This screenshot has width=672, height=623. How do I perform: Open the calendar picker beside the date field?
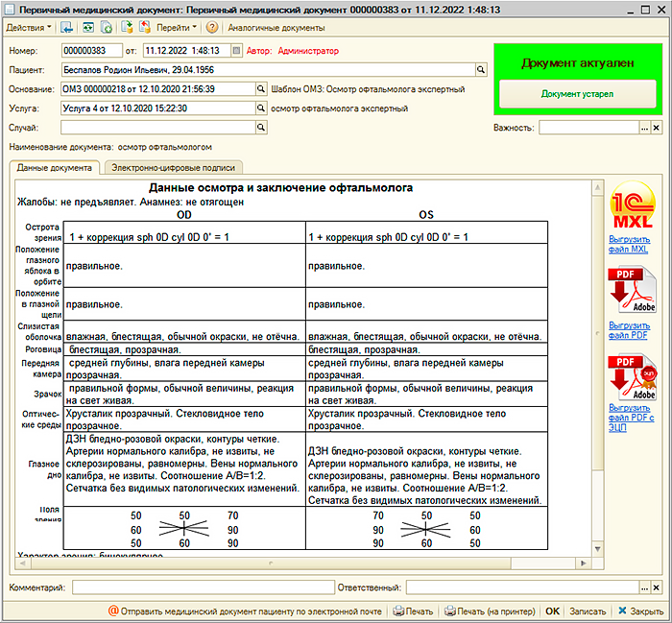tap(237, 50)
